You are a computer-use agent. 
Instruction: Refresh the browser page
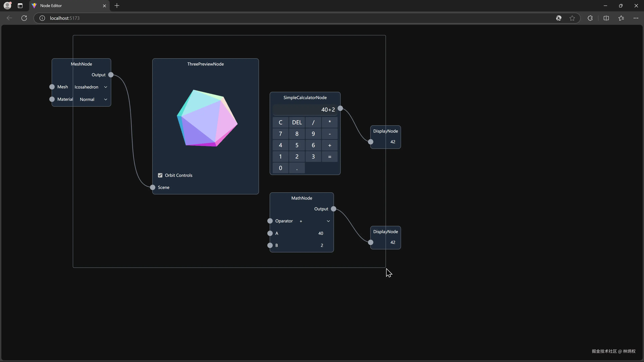click(x=24, y=18)
